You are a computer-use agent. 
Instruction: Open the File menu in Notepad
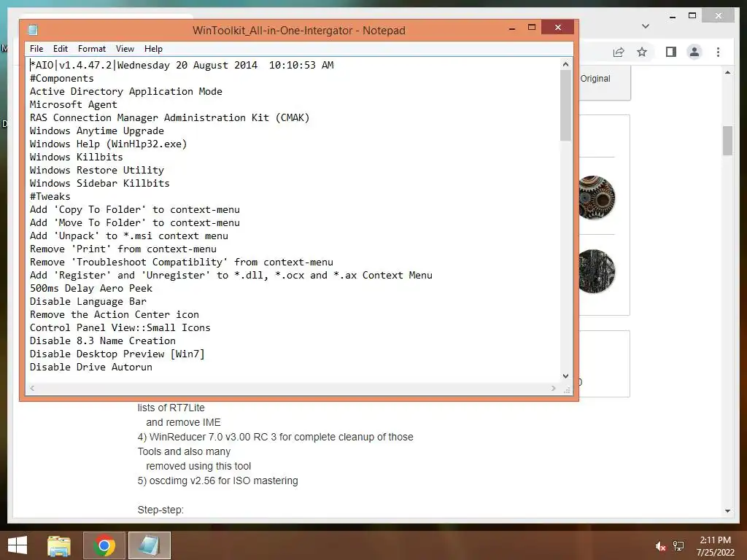click(36, 49)
